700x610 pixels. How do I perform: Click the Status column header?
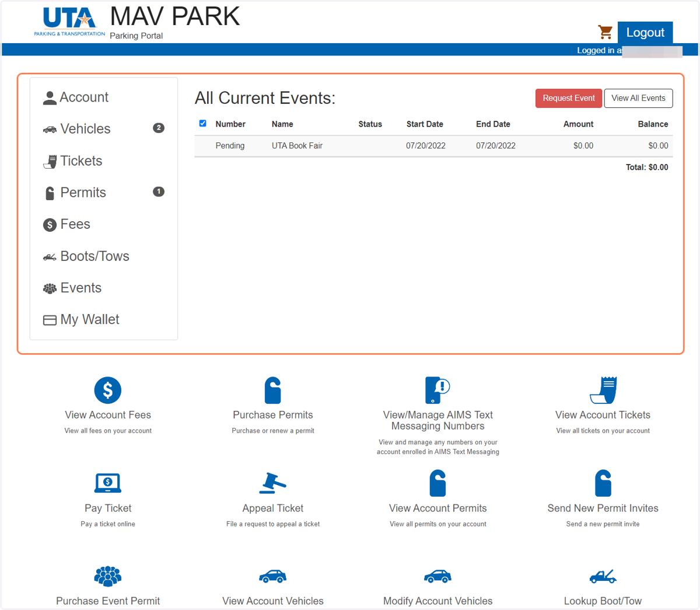click(x=370, y=124)
